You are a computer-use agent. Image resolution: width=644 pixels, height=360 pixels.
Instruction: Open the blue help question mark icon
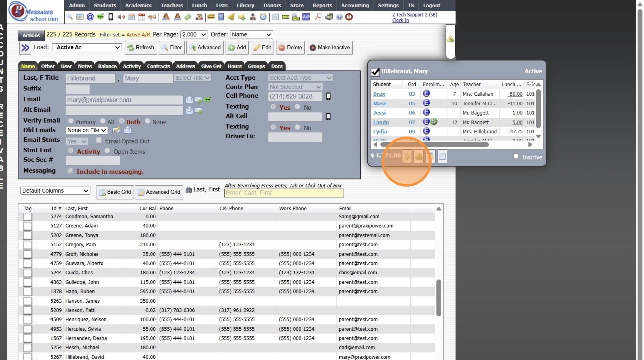pyautogui.click(x=339, y=17)
